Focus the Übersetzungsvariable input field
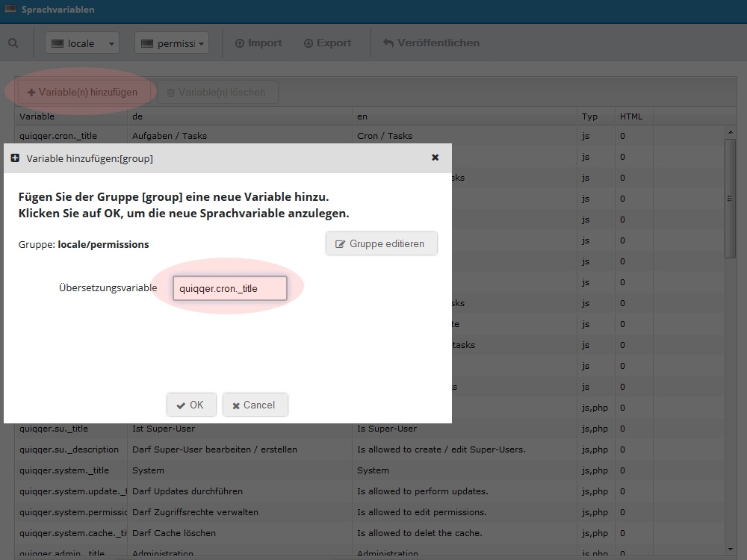747x560 pixels. pos(230,288)
